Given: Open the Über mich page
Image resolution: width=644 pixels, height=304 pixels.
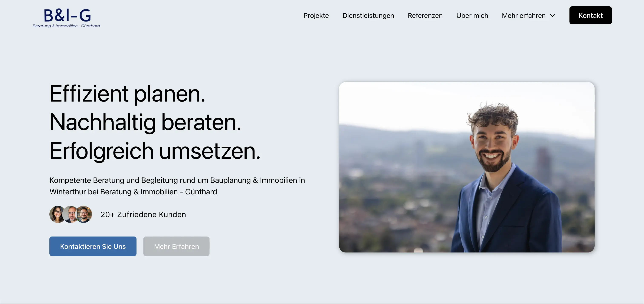Looking at the screenshot, I should coord(472,16).
